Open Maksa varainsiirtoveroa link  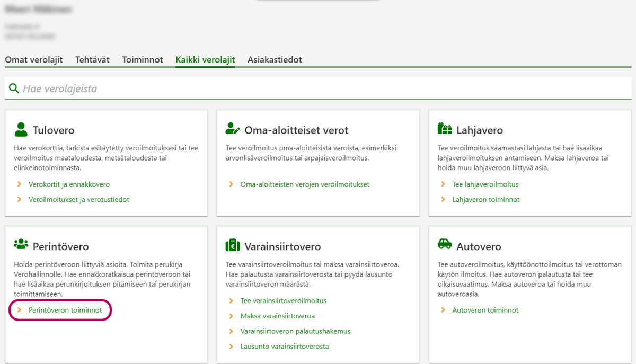278,316
